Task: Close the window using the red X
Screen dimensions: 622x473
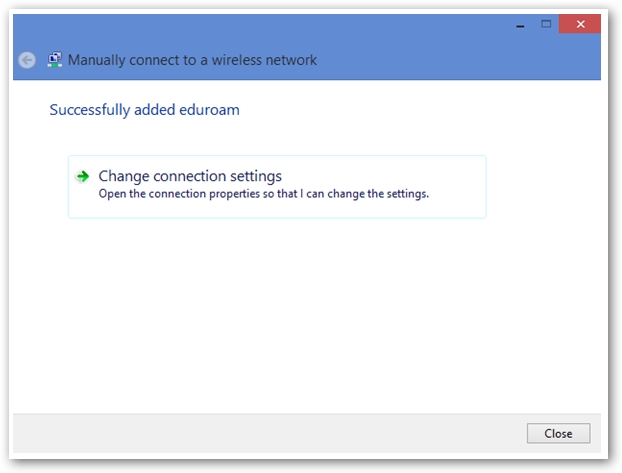Action: [580, 23]
